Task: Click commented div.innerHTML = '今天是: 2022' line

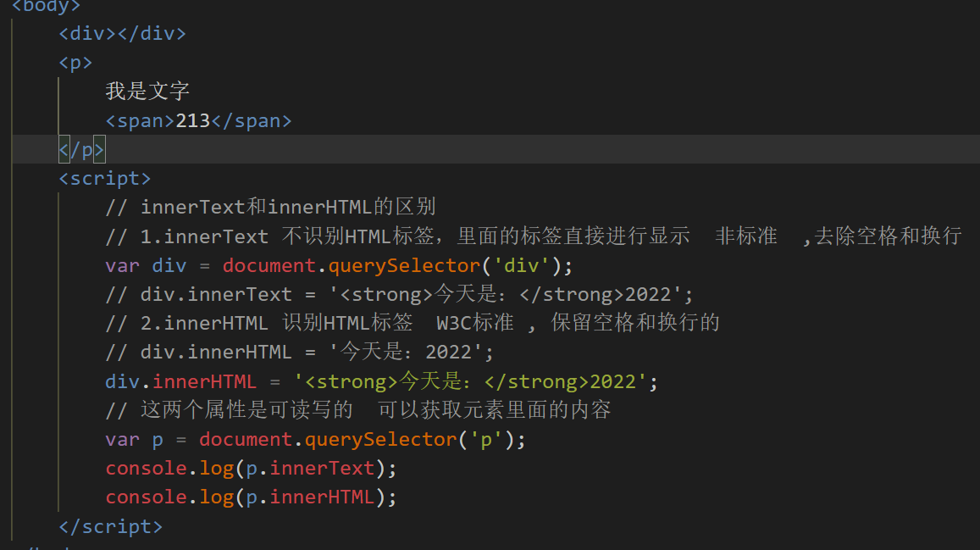Action: [299, 352]
